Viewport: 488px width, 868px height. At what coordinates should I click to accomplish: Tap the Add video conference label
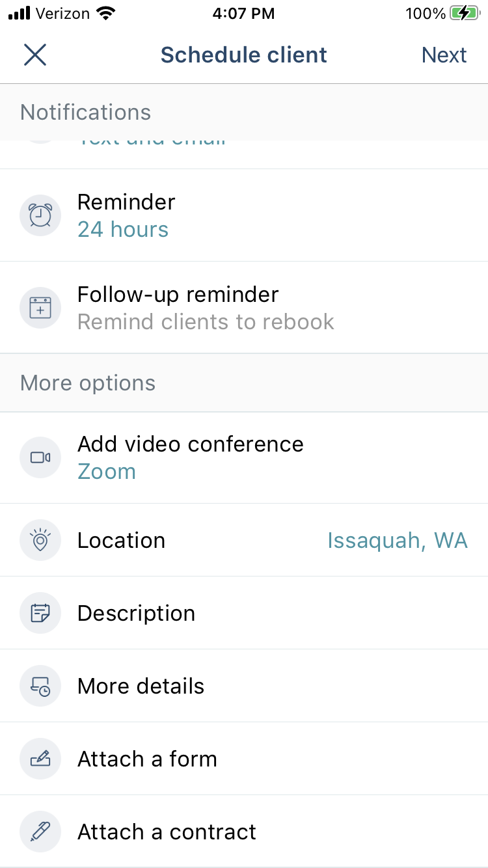point(191,444)
